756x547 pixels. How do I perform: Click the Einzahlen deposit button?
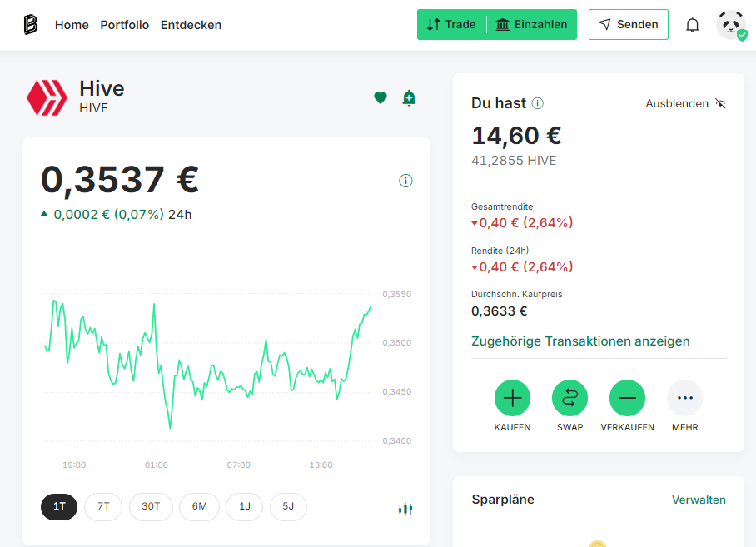coord(532,25)
